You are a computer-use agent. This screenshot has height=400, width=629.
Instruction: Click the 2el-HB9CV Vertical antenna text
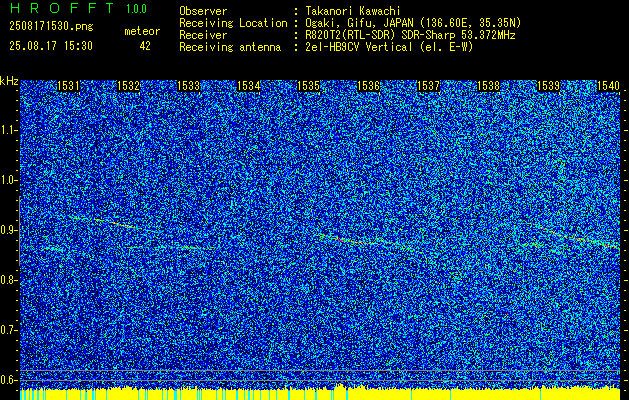click(x=389, y=47)
